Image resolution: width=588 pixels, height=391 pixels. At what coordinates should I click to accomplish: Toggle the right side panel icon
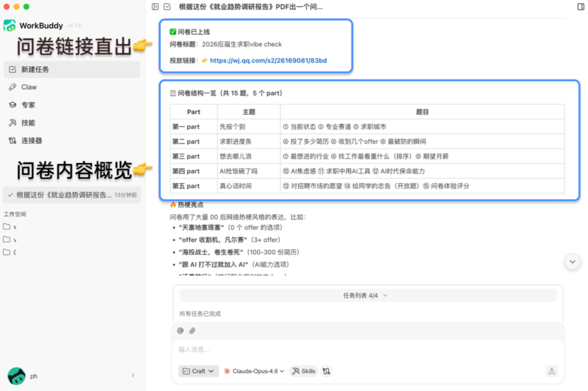coord(581,7)
